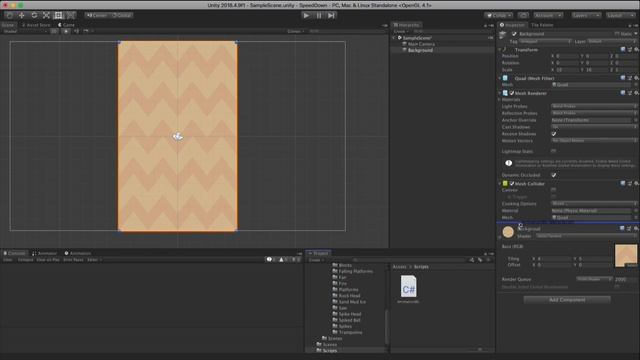This screenshot has height=360, width=640.
Task: Toggle Global handle rotation
Action: tap(121, 15)
